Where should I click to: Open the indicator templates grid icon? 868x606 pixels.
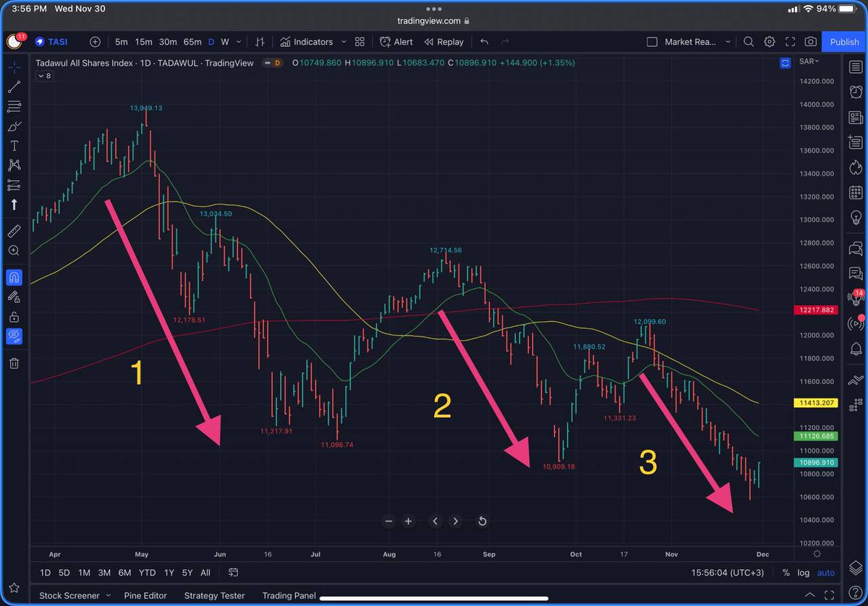tap(359, 42)
